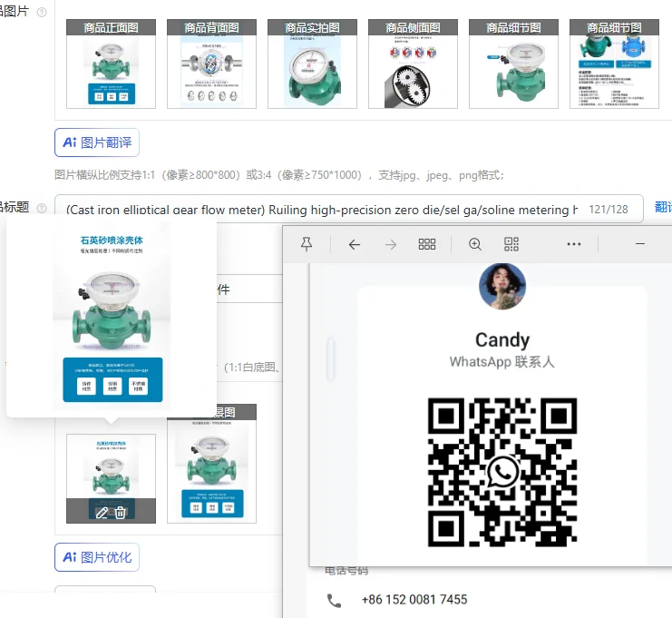Click the product title input field

tap(349, 209)
